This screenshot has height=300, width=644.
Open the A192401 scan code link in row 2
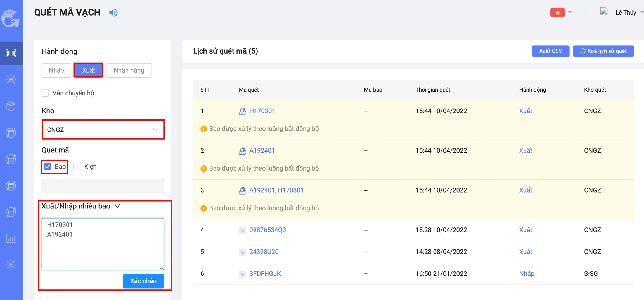point(262,151)
